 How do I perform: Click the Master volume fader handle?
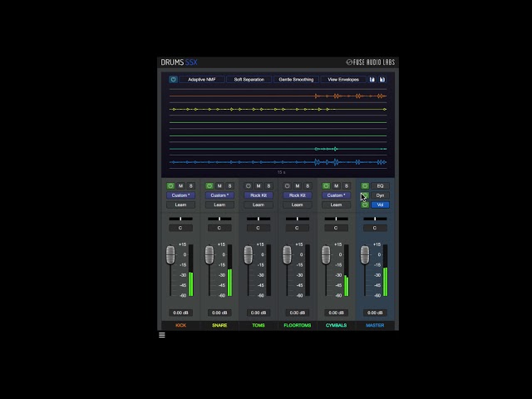coord(365,255)
